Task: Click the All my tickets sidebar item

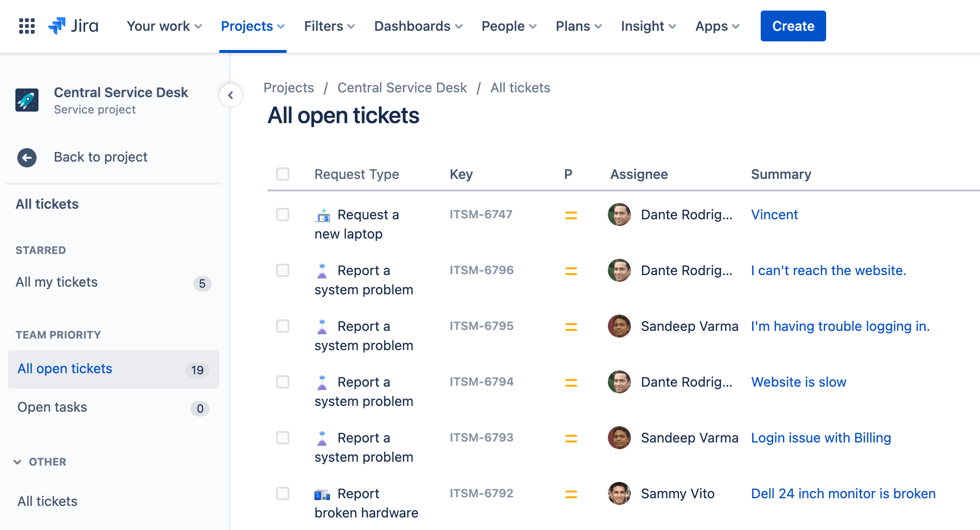Action: click(x=57, y=282)
